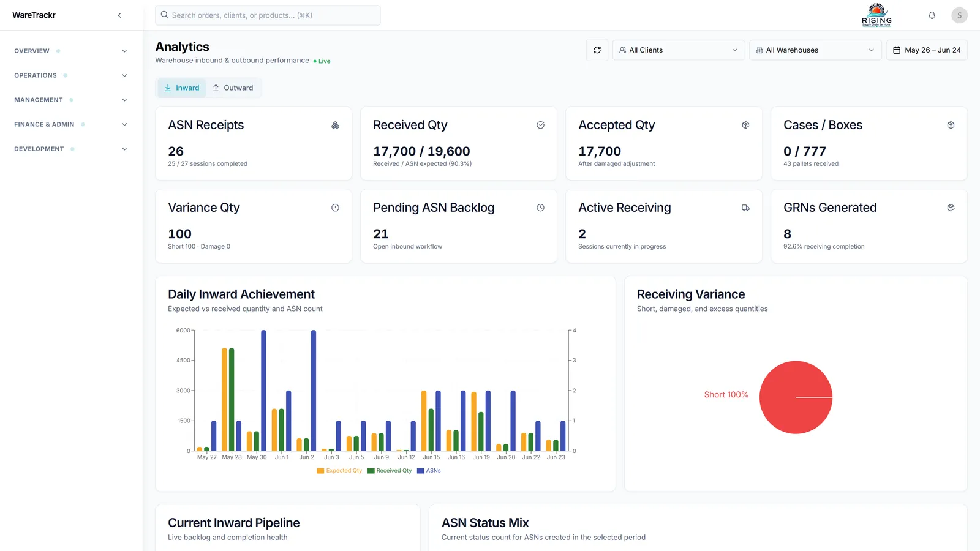Click the Current Inward Pipeline heading
980x551 pixels.
tap(234, 523)
